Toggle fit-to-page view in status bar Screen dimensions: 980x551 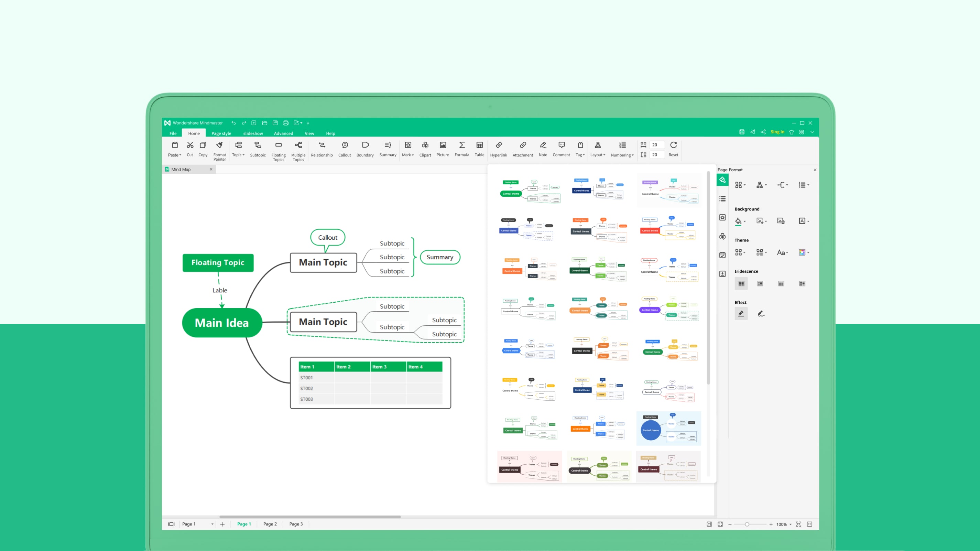[709, 525]
